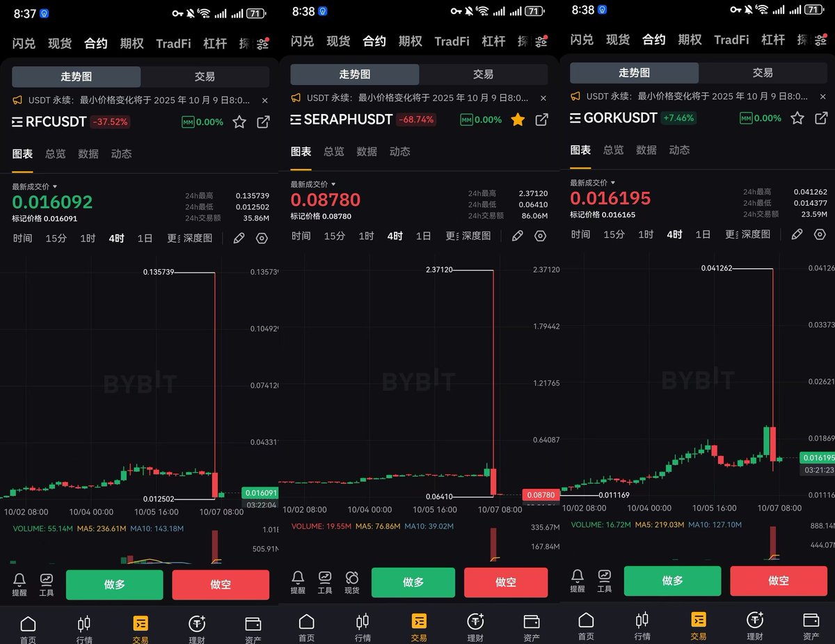Open share icon next to GORKUSDT star
This screenshot has width=835, height=644.
tap(821, 118)
